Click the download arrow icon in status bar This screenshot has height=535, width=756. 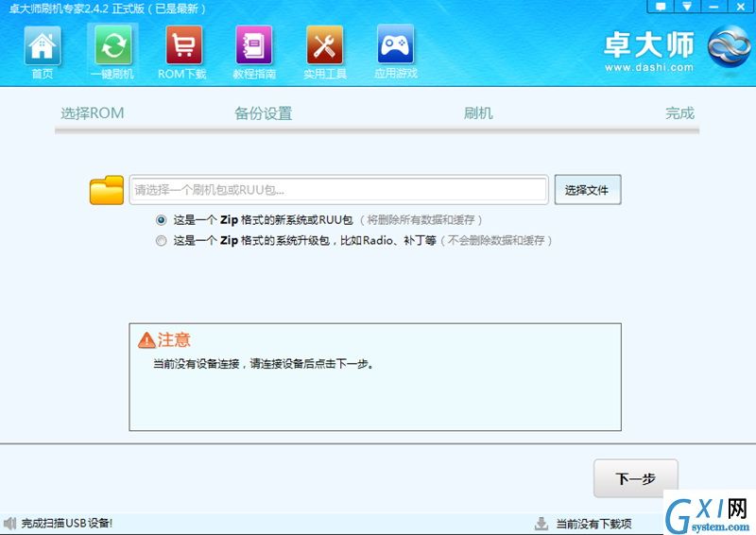coord(541,524)
